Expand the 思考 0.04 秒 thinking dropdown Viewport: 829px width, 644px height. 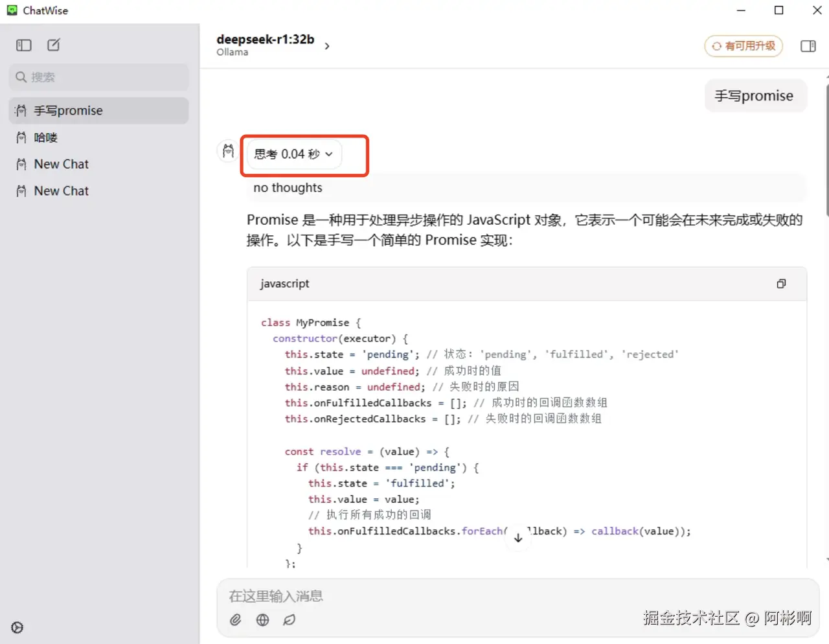point(293,154)
